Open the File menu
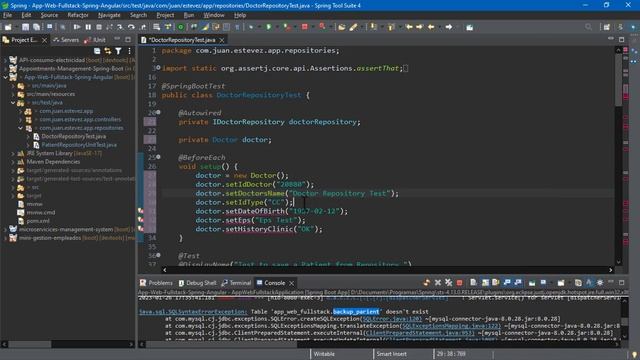 (x=7, y=15)
